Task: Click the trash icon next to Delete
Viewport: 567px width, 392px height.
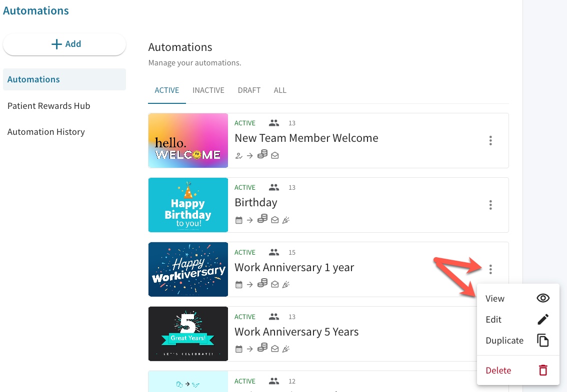Action: pos(543,371)
